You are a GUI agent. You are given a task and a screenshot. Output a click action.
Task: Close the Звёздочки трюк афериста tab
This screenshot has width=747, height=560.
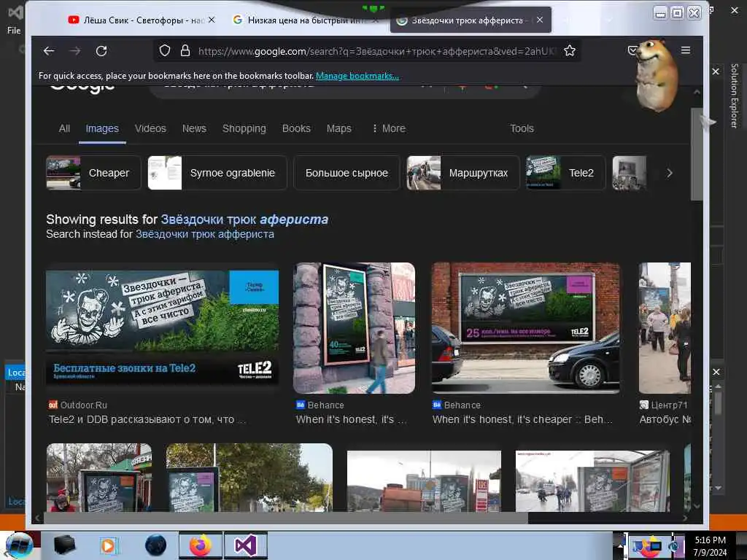(x=539, y=20)
